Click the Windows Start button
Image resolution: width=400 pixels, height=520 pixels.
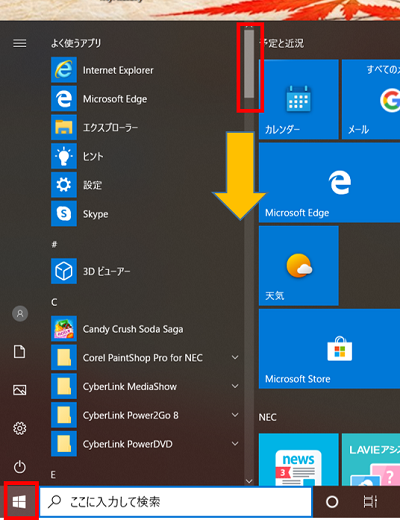(x=19, y=502)
